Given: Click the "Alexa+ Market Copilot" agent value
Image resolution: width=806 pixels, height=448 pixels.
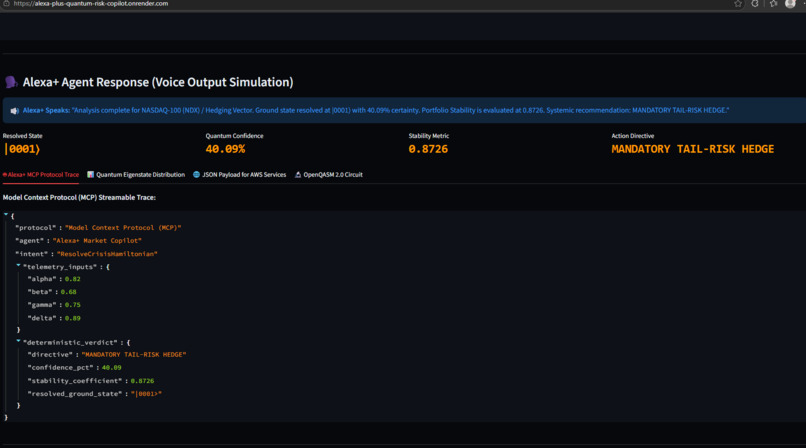Looking at the screenshot, I should pos(97,240).
